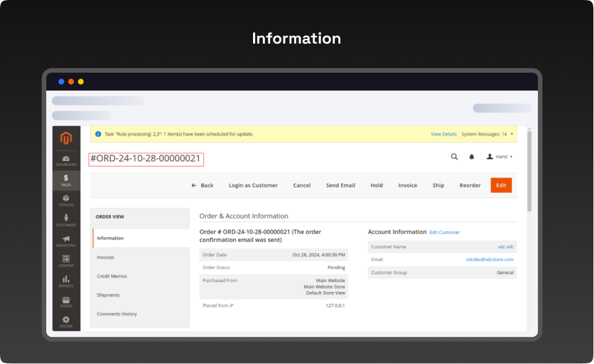Switch to the Credit Memos tab
The width and height of the screenshot is (594, 364).
coord(112,276)
